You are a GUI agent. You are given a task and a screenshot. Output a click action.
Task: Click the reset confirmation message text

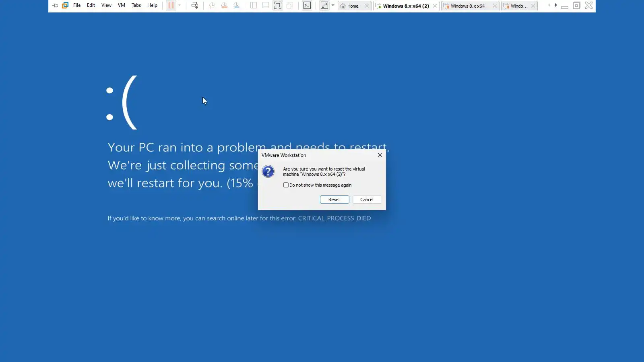[x=324, y=172]
